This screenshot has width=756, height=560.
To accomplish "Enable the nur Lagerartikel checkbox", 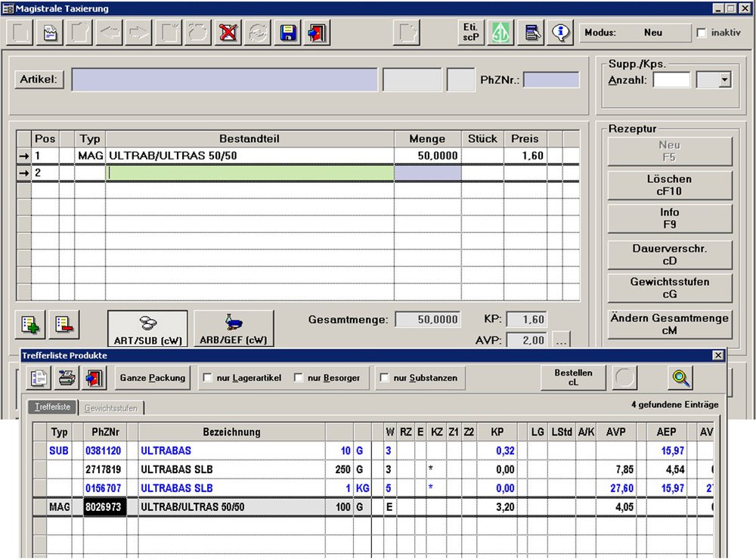I will pyautogui.click(x=207, y=378).
